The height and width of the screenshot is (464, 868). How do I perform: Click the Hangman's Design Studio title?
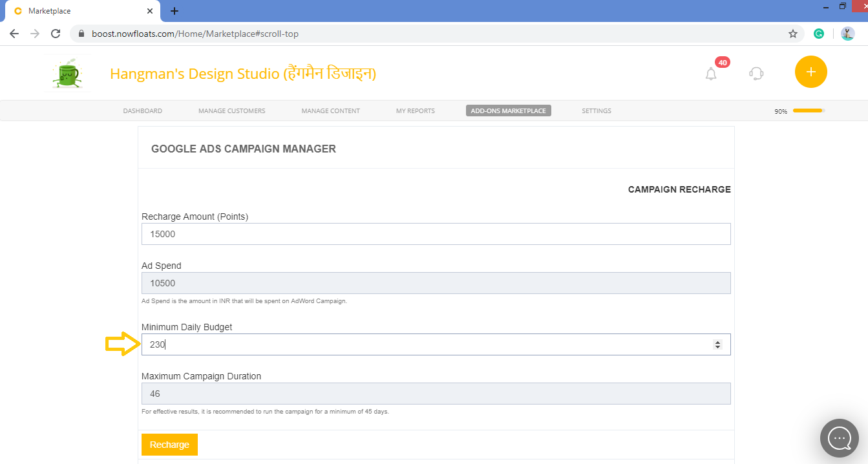(243, 74)
